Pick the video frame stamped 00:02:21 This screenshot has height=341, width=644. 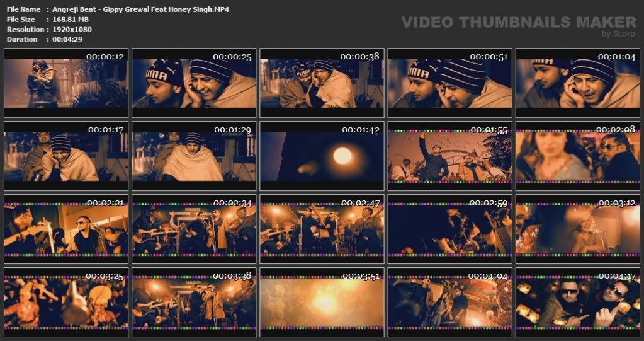pyautogui.click(x=65, y=229)
